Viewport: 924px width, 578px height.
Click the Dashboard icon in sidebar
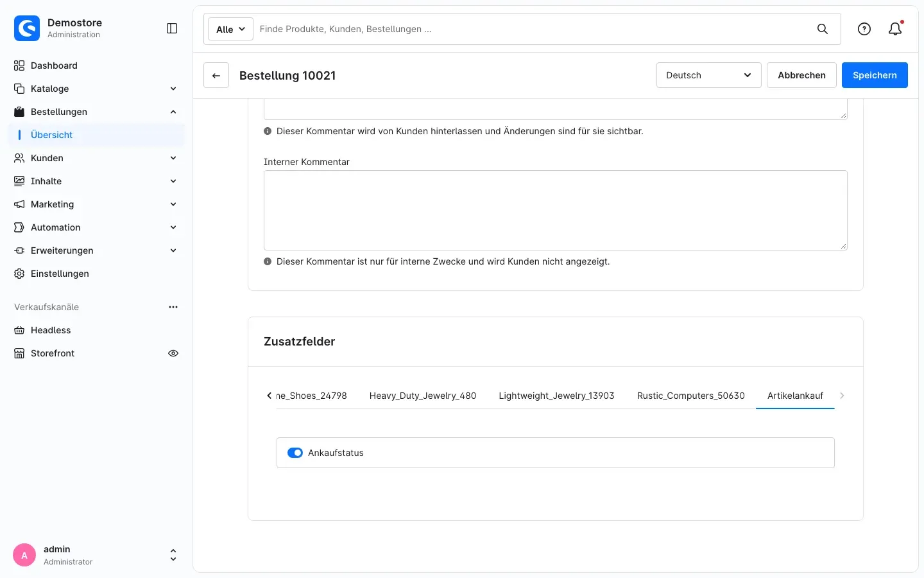(19, 66)
